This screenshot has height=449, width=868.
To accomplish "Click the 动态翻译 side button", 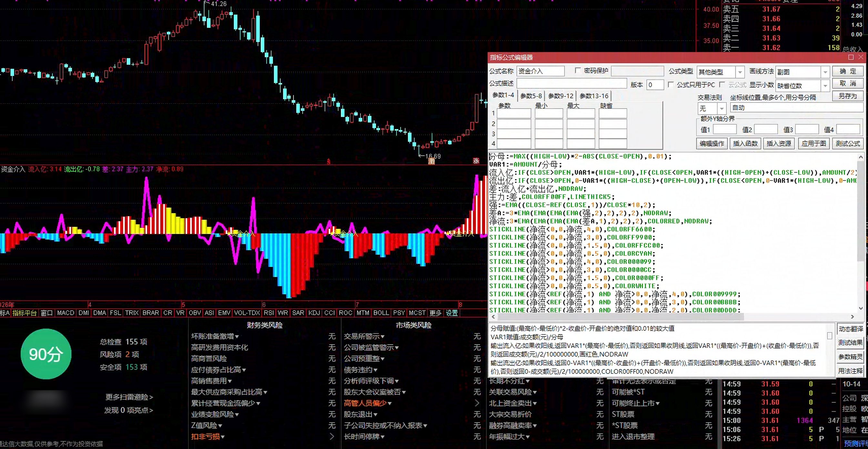I will point(851,329).
